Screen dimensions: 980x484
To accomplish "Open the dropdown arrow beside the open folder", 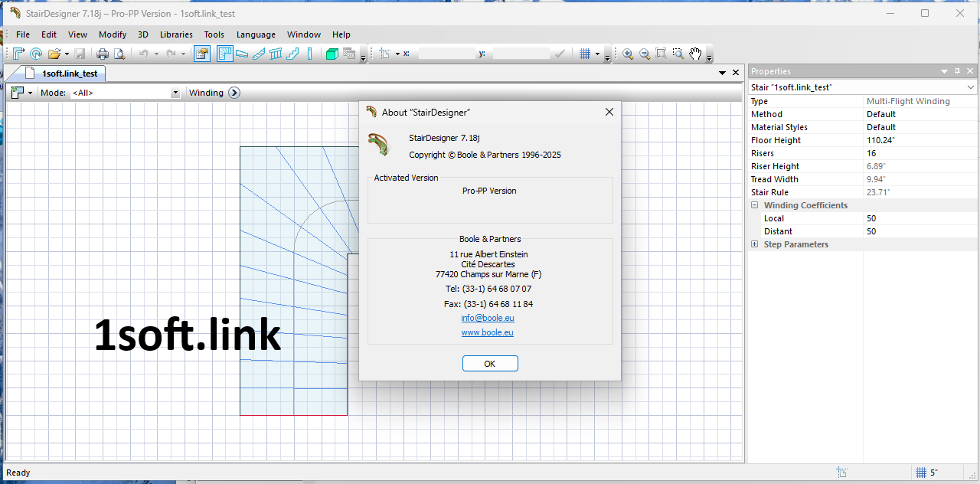I will (67, 54).
